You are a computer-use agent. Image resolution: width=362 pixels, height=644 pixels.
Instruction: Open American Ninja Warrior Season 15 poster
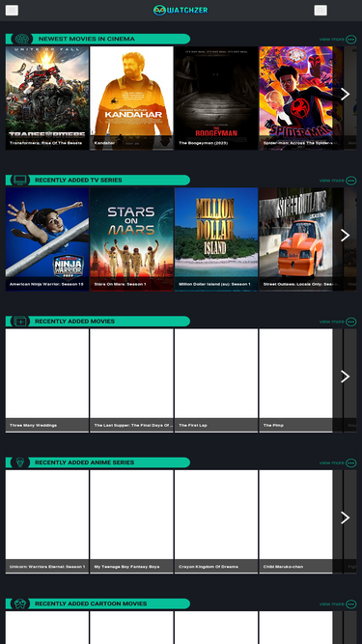click(47, 239)
